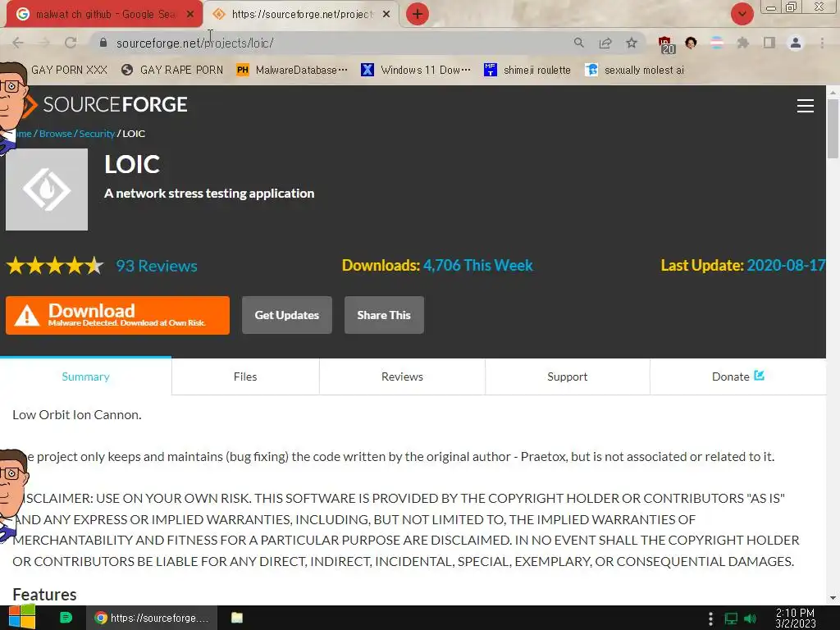Open a new tab with the red plus
The image size is (840, 630).
(x=418, y=14)
